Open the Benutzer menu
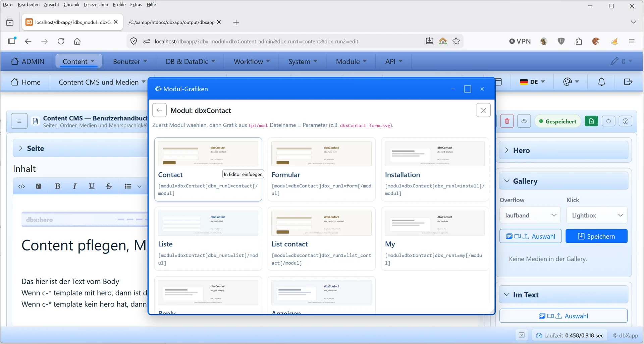The width and height of the screenshot is (644, 344). 130,62
